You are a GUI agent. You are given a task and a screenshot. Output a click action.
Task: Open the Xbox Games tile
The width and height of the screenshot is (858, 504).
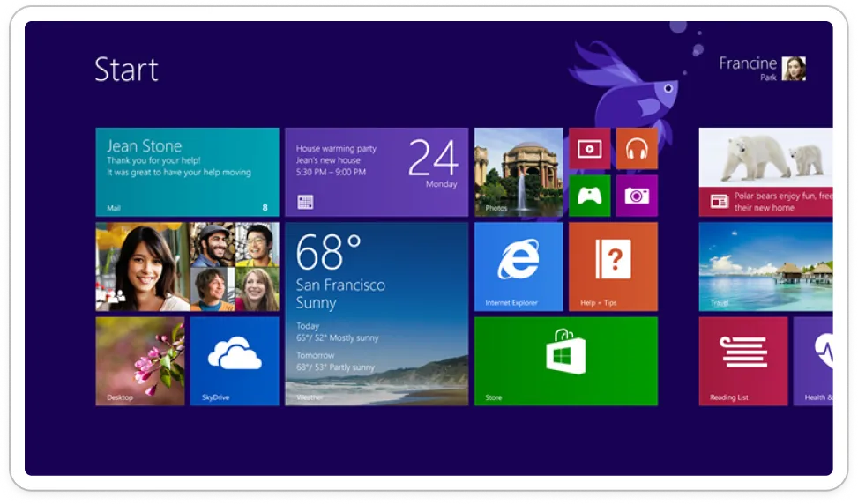tap(589, 196)
